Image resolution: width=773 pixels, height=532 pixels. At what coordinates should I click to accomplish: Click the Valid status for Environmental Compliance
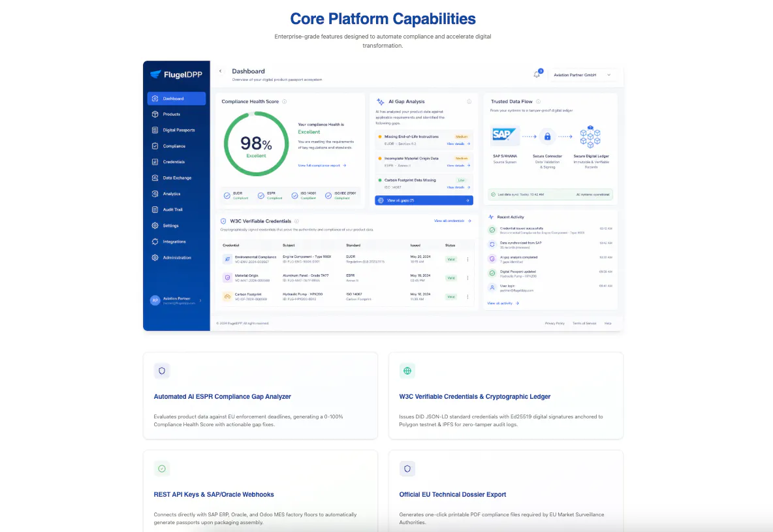451,259
